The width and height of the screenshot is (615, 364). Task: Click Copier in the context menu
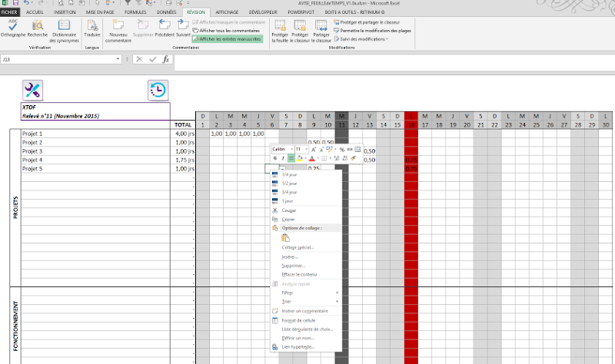coord(288,219)
